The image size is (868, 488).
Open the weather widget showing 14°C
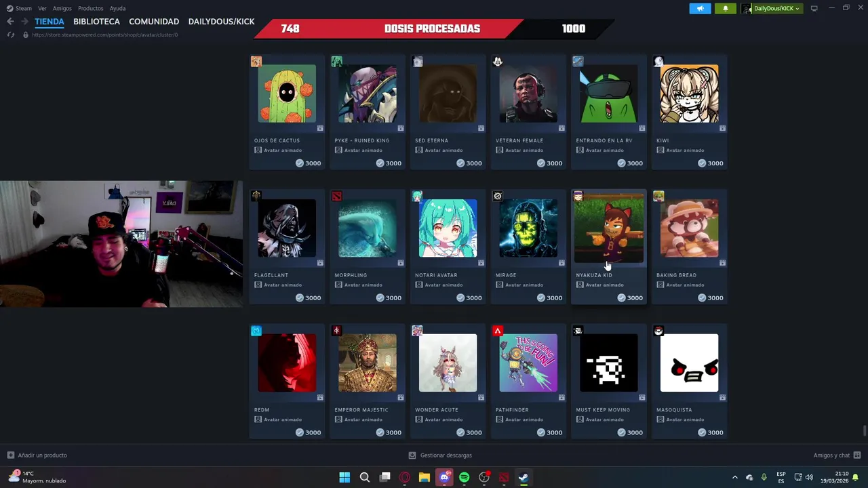coord(37,477)
